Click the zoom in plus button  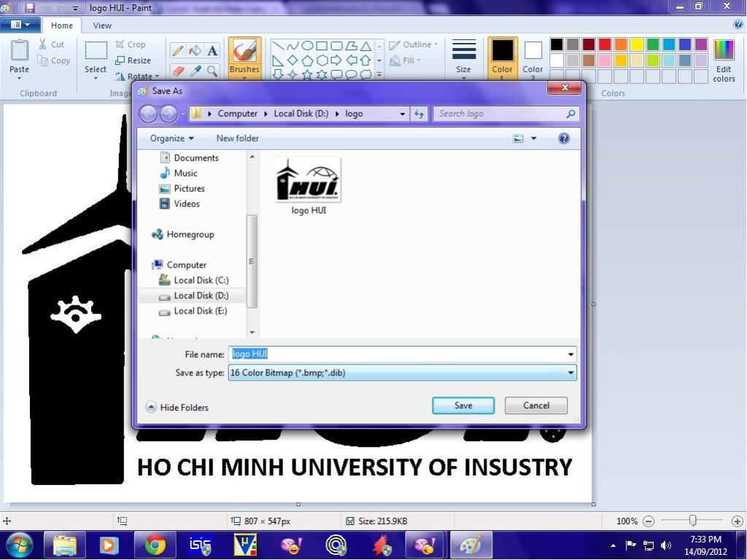[x=737, y=521]
